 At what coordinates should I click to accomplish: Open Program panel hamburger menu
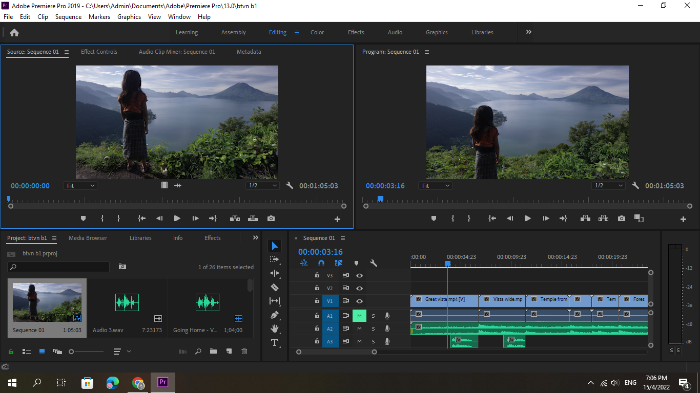point(427,52)
